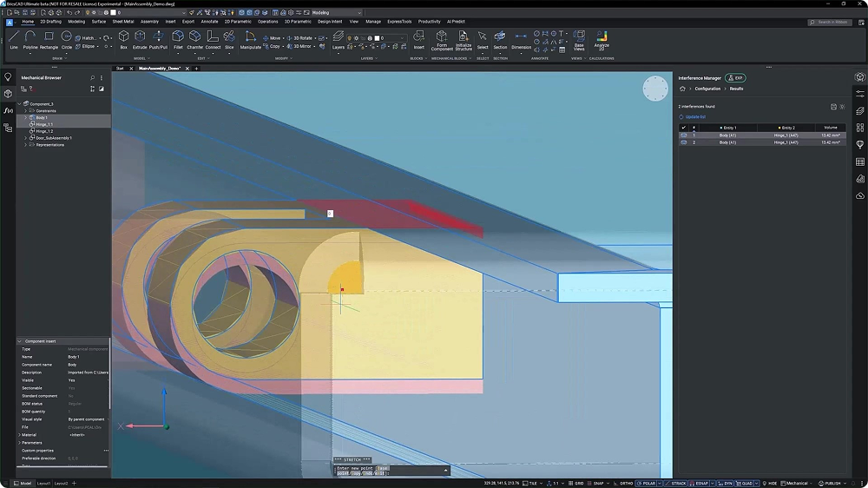868x488 pixels.
Task: Open the 3D Parametric tab
Action: [x=298, y=22]
